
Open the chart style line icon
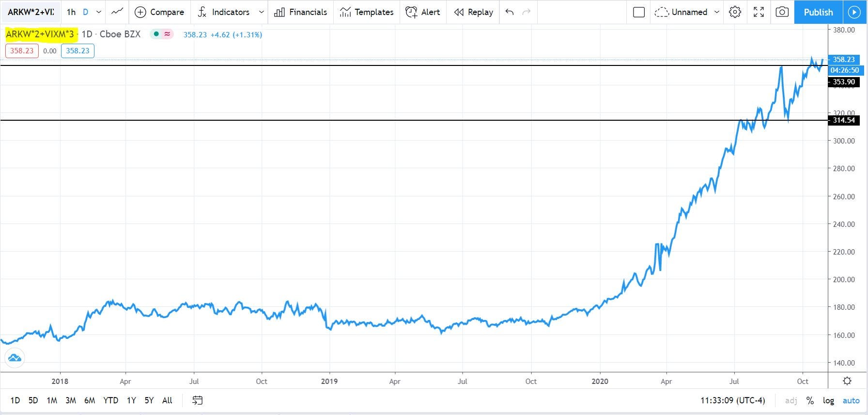pyautogui.click(x=117, y=12)
